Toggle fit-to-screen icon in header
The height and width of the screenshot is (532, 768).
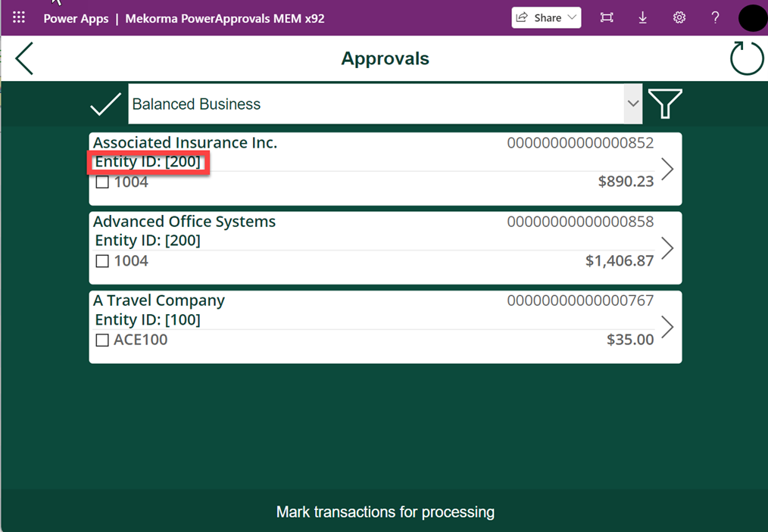coord(607,17)
